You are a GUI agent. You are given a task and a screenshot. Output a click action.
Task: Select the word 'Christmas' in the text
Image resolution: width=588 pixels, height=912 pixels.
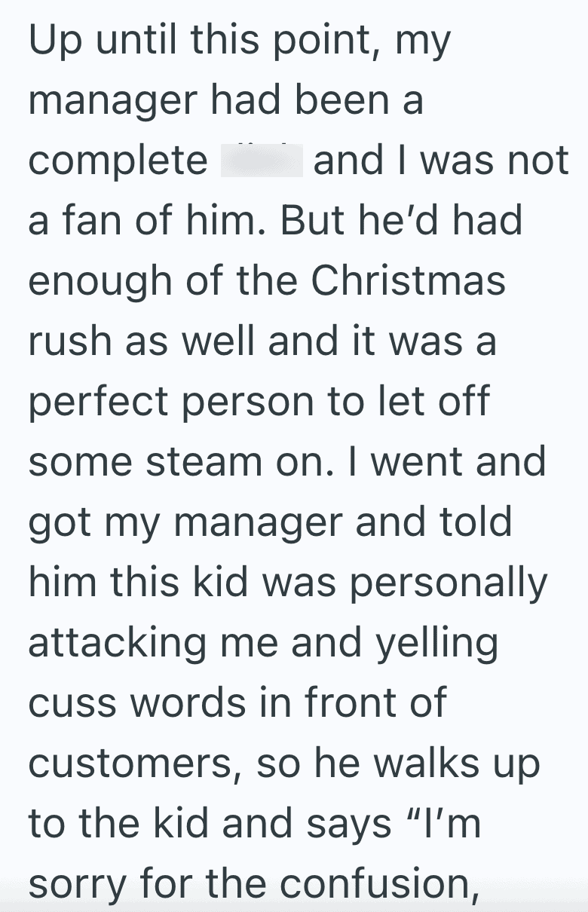[409, 280]
